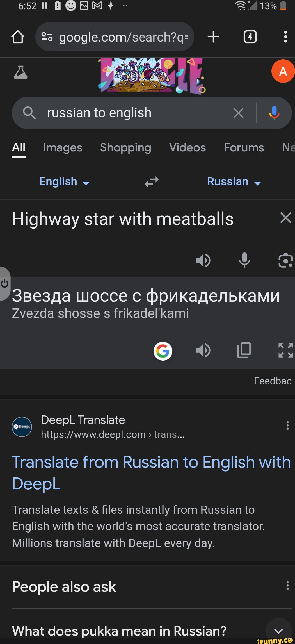The width and height of the screenshot is (295, 644).
Task: Tap the Chrome home icon
Action: pos(18,37)
